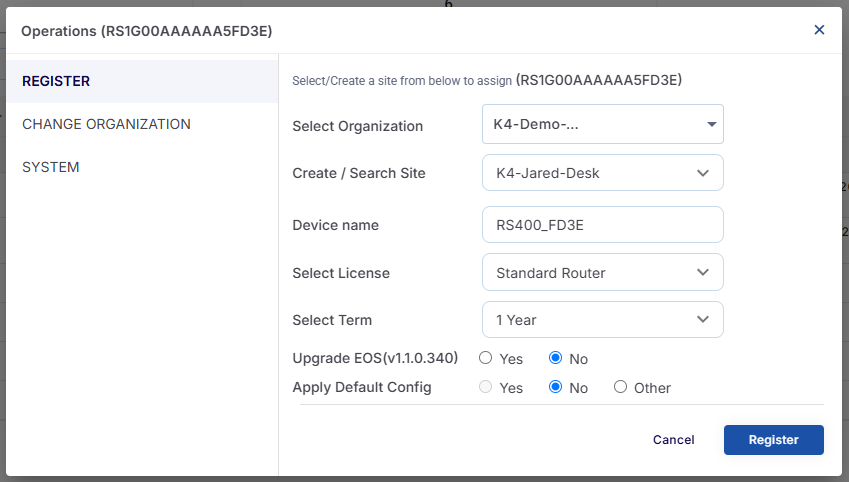The image size is (849, 482).
Task: Select Yes for Upgrade EOS
Action: pyautogui.click(x=486, y=358)
